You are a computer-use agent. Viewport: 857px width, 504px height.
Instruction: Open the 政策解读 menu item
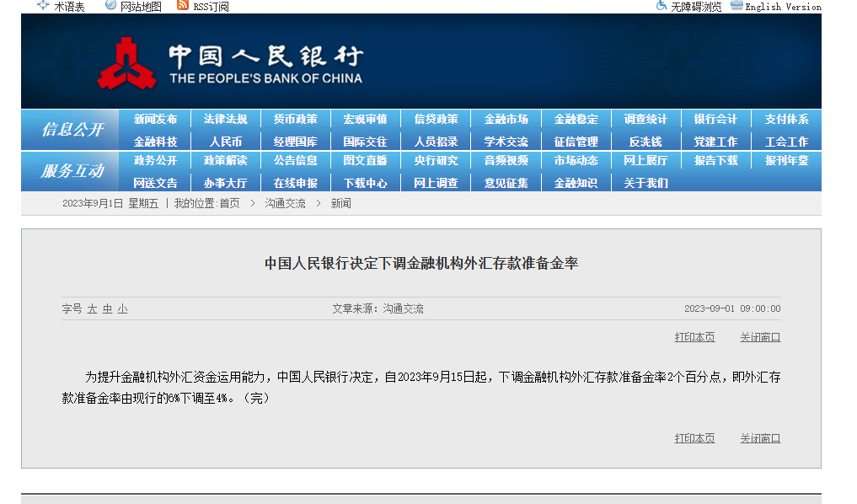tap(226, 161)
